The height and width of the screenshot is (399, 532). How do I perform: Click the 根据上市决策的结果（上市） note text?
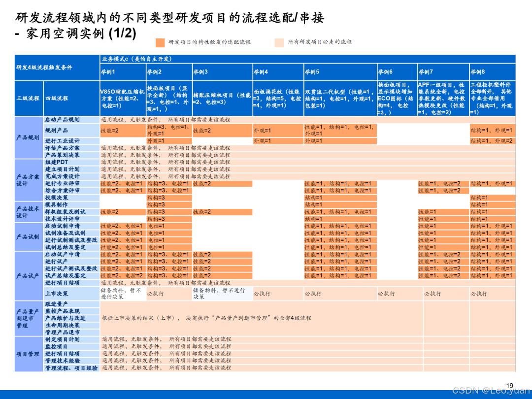tap(206, 318)
